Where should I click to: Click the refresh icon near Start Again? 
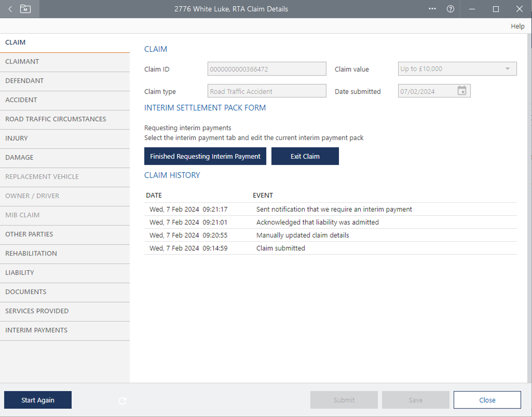[122, 401]
